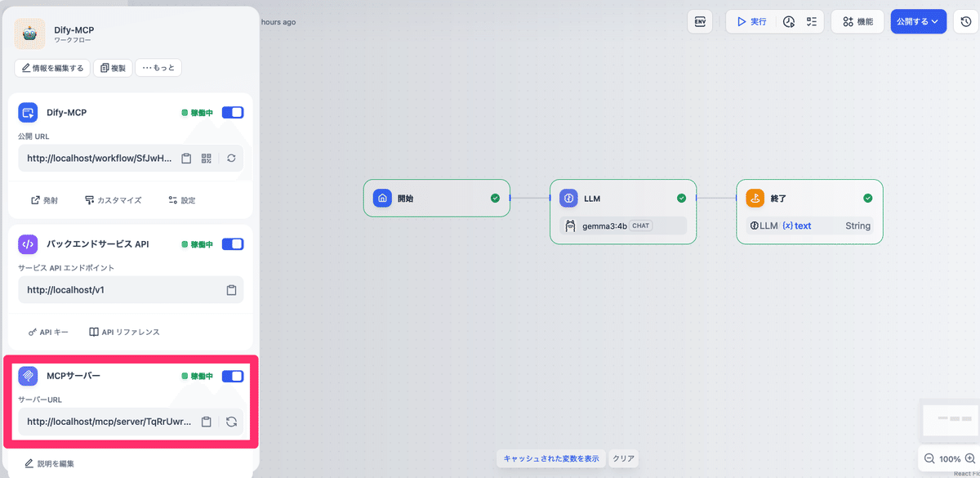This screenshot has width=980, height=478.
Task: Click the 終了 node orange icon
Action: pyautogui.click(x=755, y=198)
